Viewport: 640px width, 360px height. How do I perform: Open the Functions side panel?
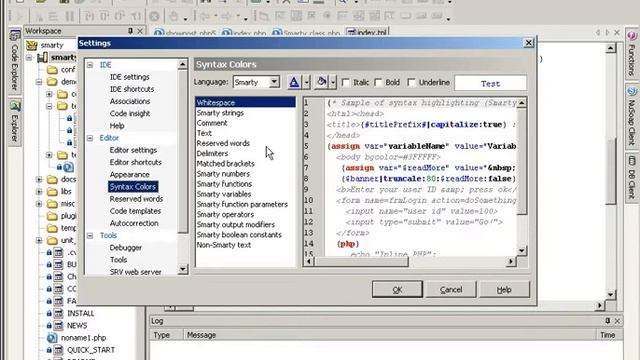[632, 55]
